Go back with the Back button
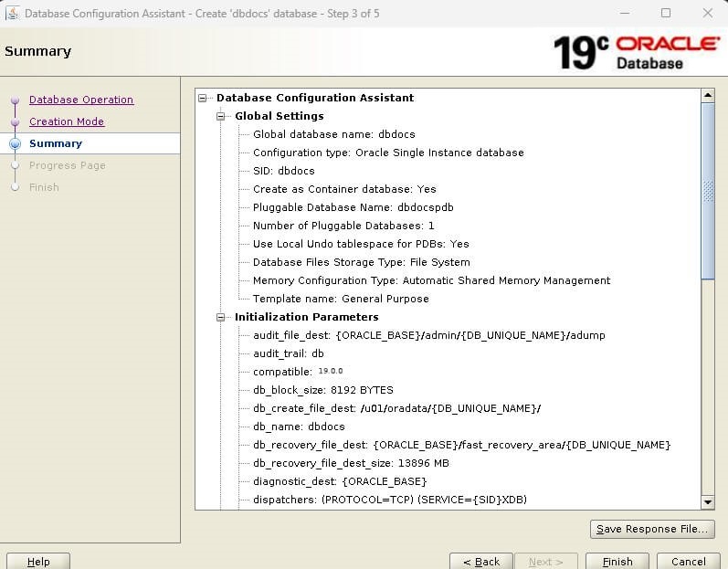 pos(481,561)
